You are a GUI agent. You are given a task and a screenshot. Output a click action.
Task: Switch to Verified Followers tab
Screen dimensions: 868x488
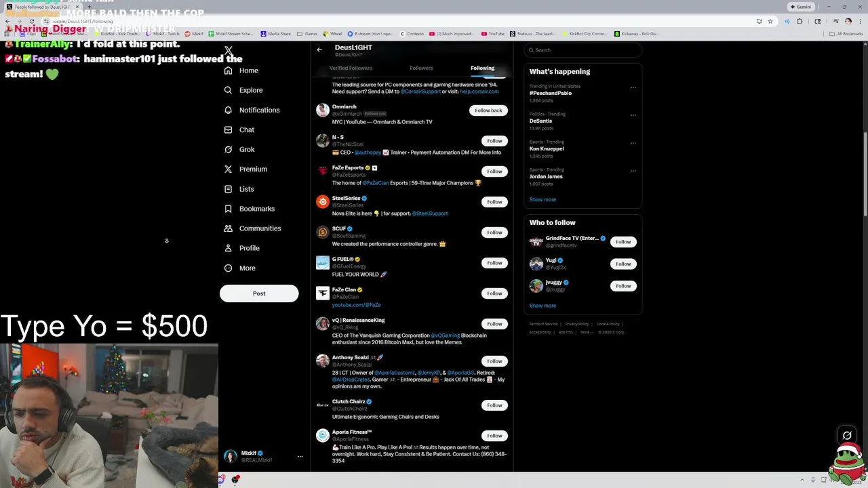[x=351, y=68]
